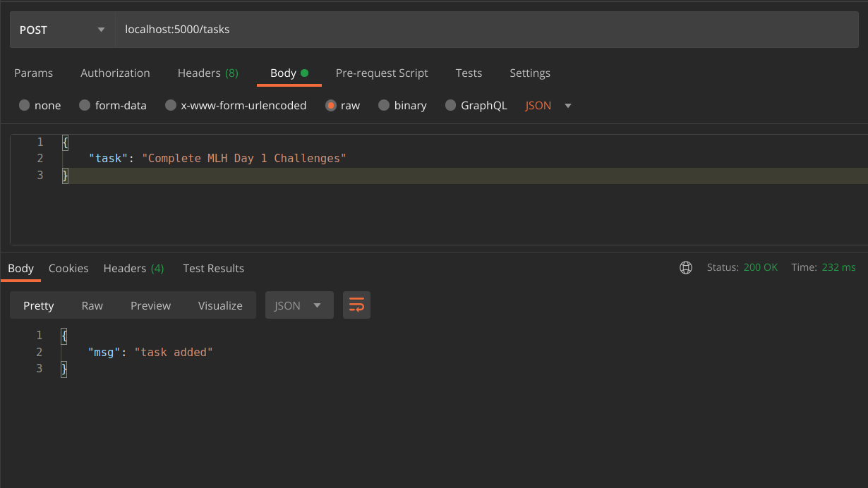Click line number 2 in request body
868x488 pixels.
(40, 158)
